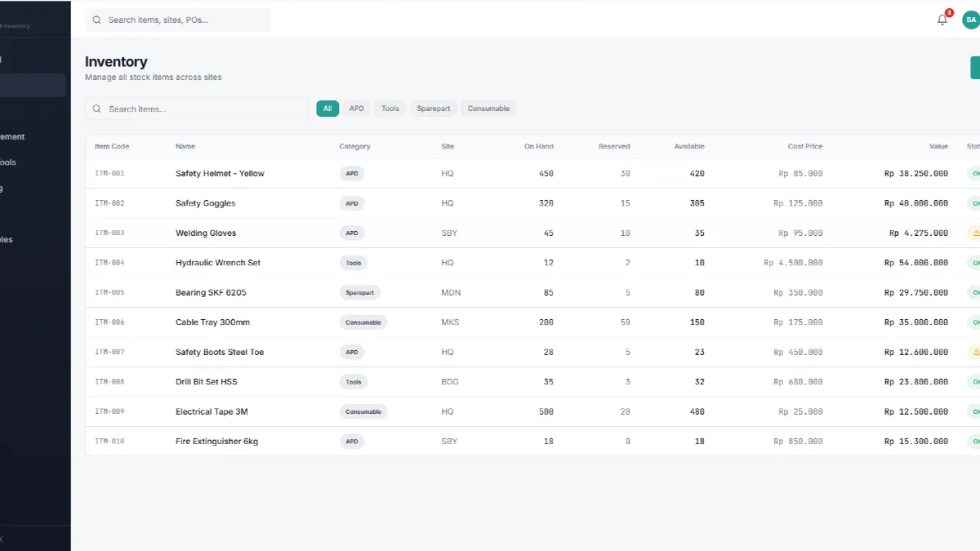
Task: Open the Electrical Tape 3M item
Action: tap(212, 411)
